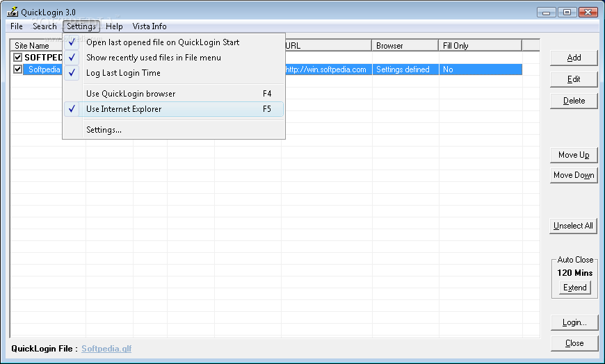Click the Move Up button
The width and height of the screenshot is (605, 364).
click(x=574, y=155)
